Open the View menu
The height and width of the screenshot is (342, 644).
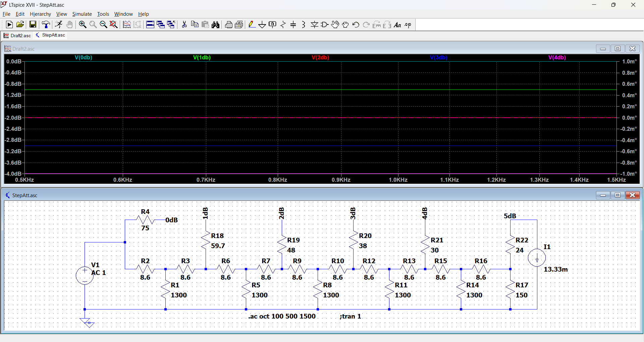[61, 14]
